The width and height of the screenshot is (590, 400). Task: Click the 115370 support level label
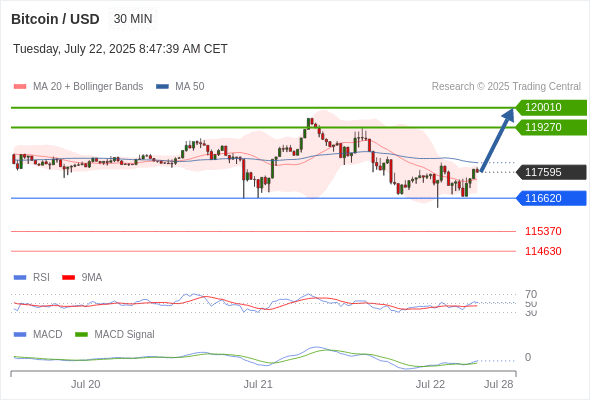(543, 231)
